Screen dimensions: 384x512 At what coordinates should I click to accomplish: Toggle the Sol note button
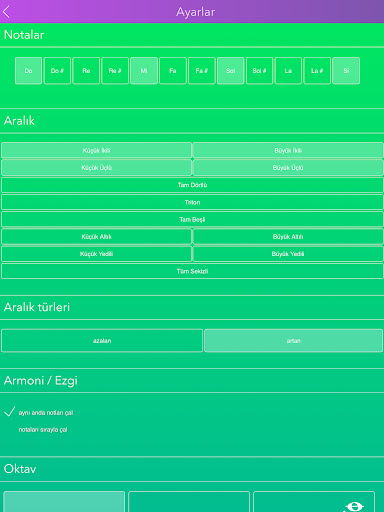tap(231, 71)
